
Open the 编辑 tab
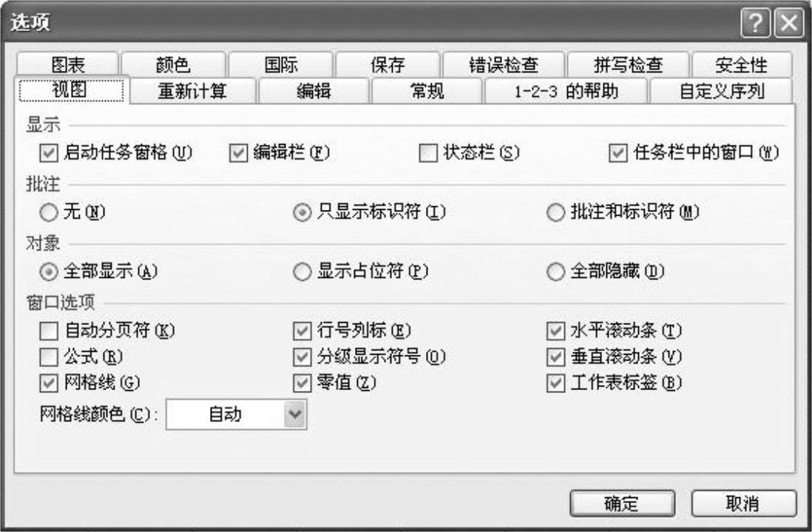coord(314,91)
